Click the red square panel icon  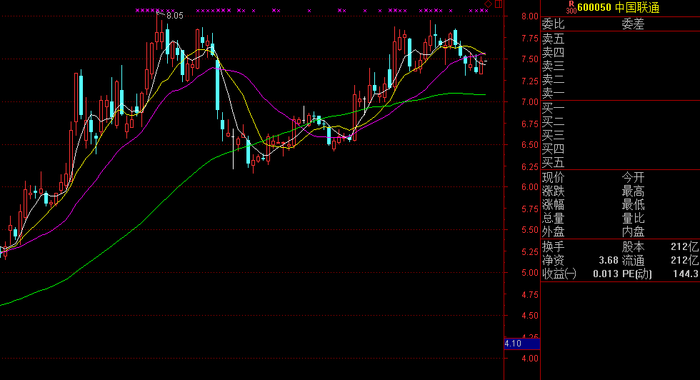tap(499, 4)
